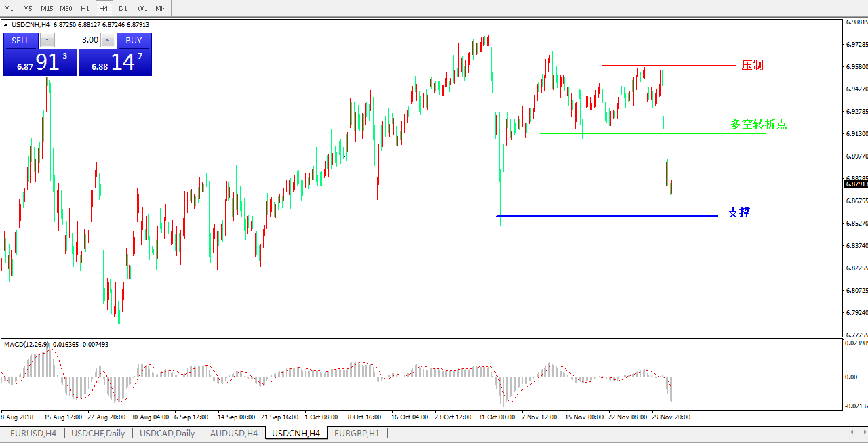
Task: Open the EURGBP,H1 chart tab
Action: 357,433
